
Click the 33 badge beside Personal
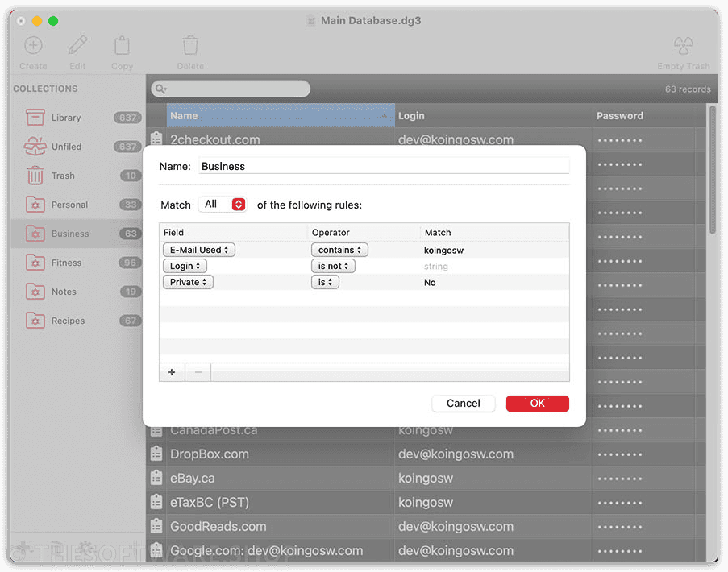[x=130, y=205]
